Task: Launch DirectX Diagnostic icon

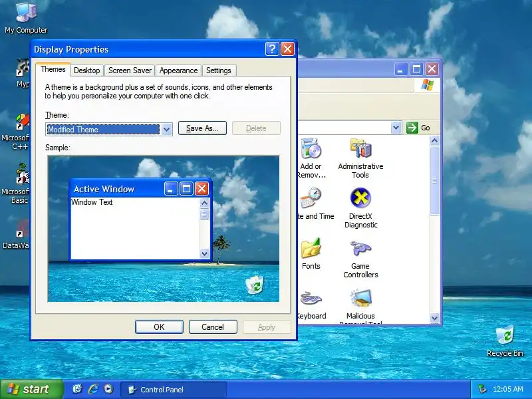Action: 360,198
